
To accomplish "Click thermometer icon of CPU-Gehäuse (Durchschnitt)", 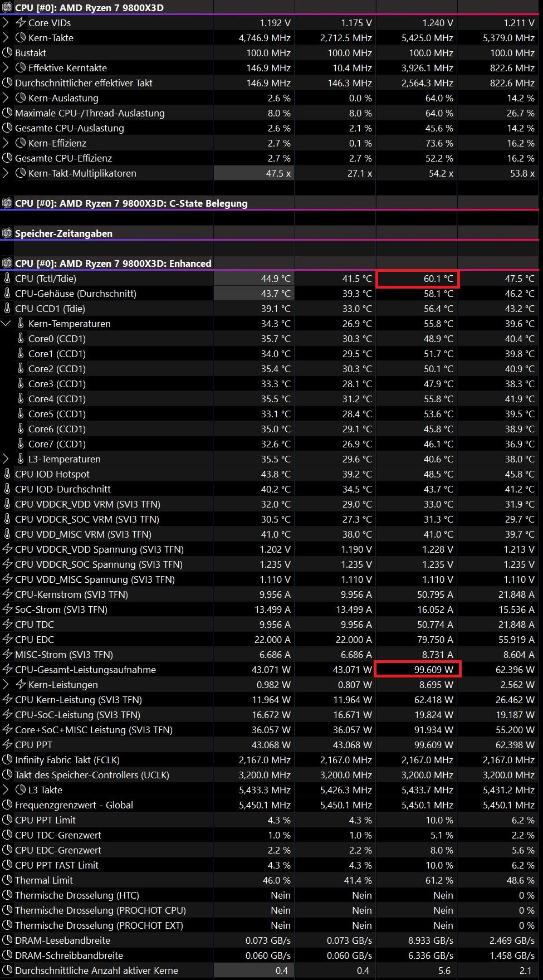I will point(7,294).
